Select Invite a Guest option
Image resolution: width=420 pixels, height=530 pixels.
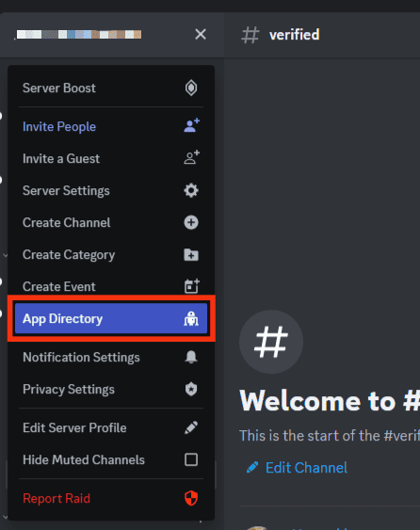[x=111, y=158]
